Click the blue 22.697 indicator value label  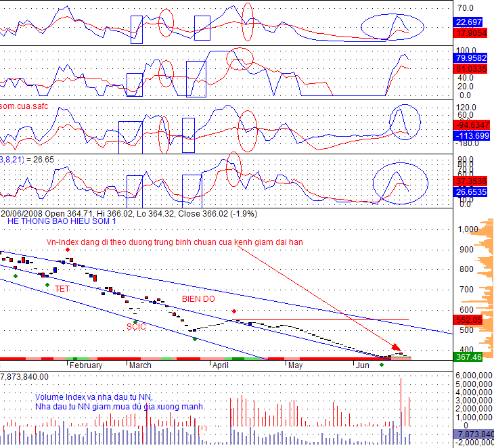point(469,22)
